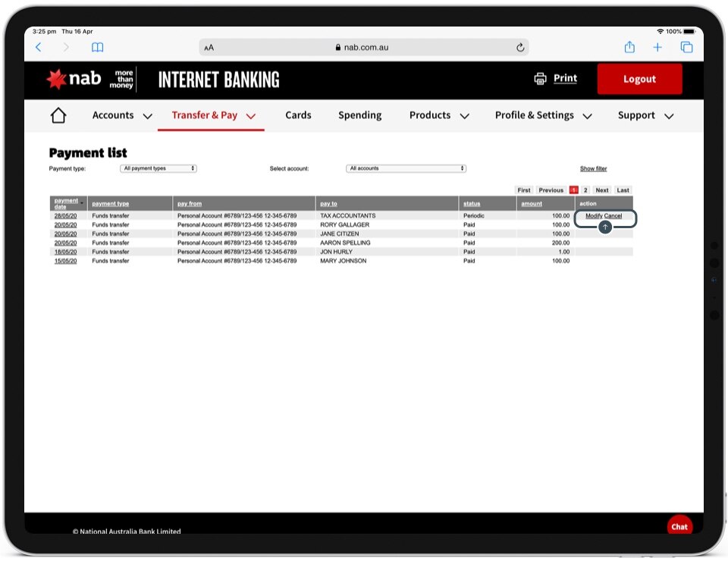Reload the page using the refresh icon
The image size is (728, 561).
click(520, 47)
